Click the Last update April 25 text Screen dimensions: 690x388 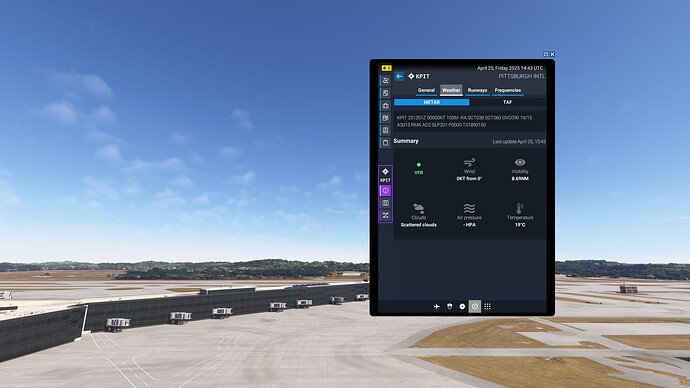coord(519,142)
